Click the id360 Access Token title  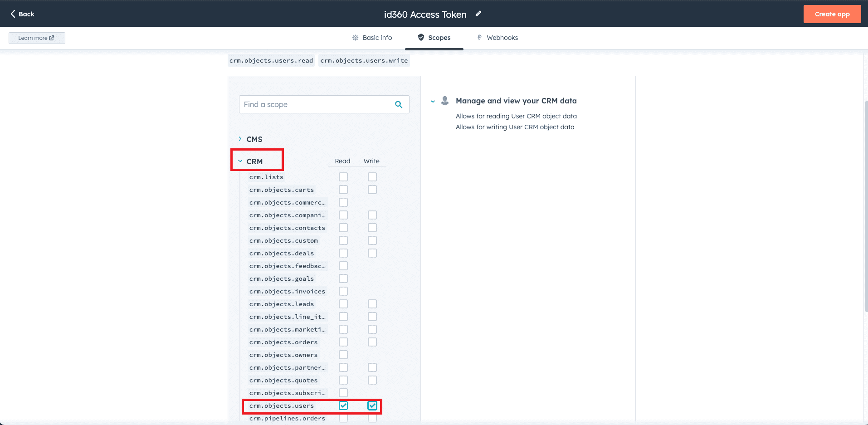tap(425, 14)
